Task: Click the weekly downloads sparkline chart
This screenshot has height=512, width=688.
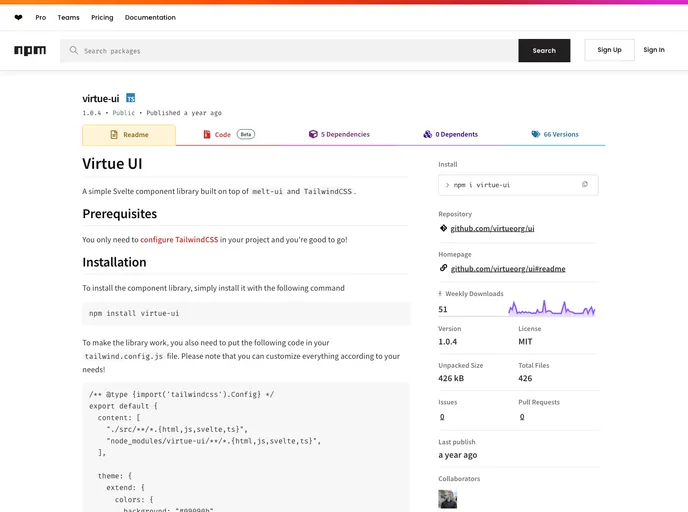Action: (x=552, y=308)
